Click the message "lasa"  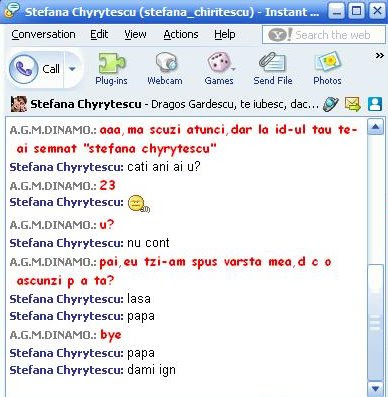point(139,299)
